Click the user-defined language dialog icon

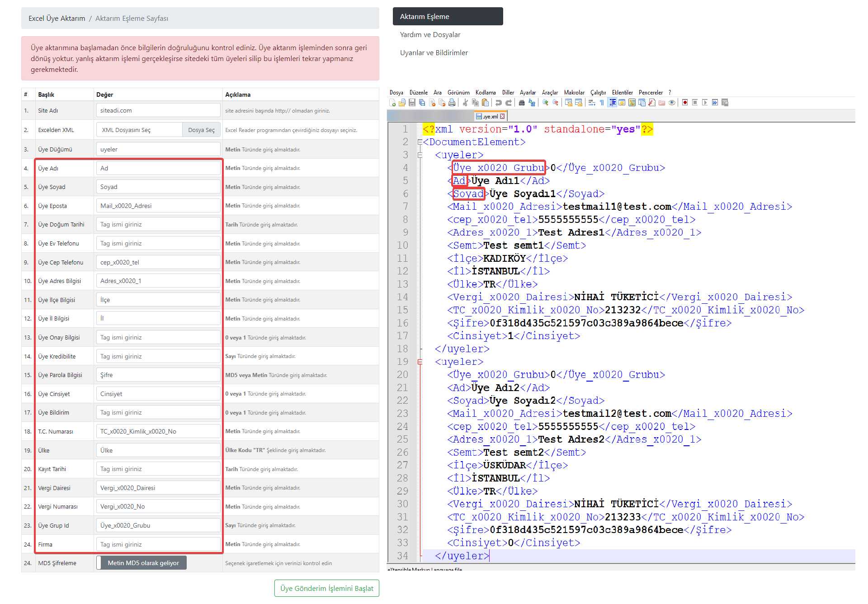click(622, 103)
